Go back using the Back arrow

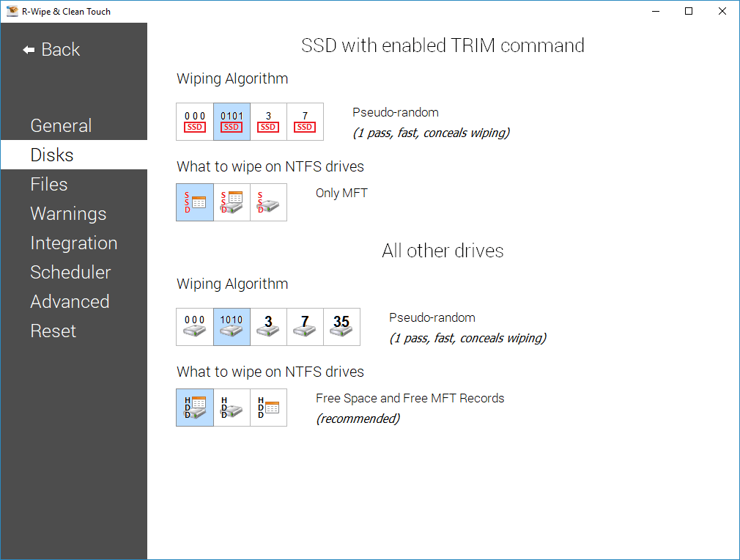click(51, 50)
